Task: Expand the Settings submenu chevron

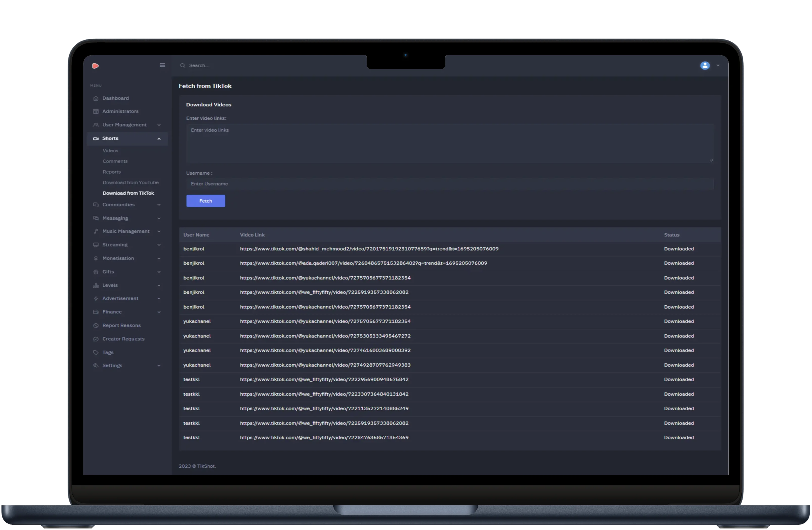Action: pos(159,366)
